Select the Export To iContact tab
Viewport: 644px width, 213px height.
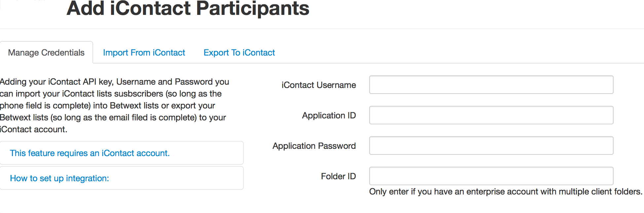(x=239, y=53)
